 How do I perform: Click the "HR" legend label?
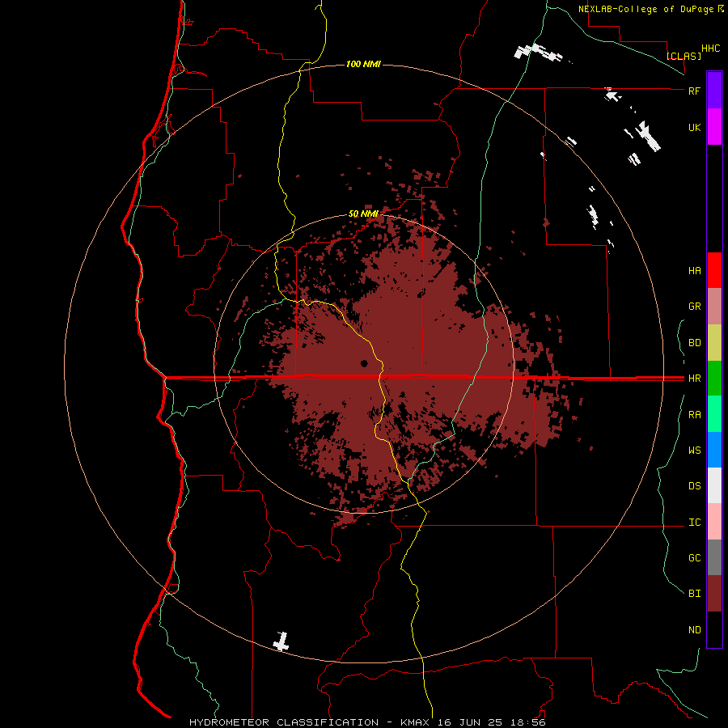[x=694, y=379]
